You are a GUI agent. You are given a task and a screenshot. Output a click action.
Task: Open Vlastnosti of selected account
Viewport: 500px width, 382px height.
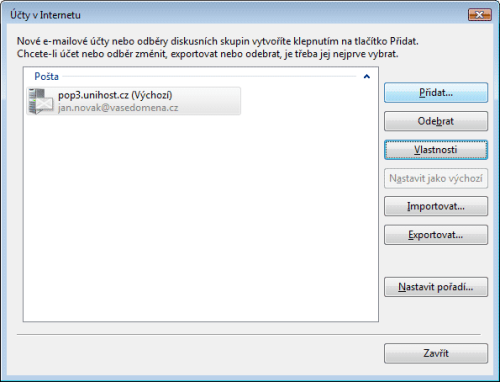tap(436, 150)
